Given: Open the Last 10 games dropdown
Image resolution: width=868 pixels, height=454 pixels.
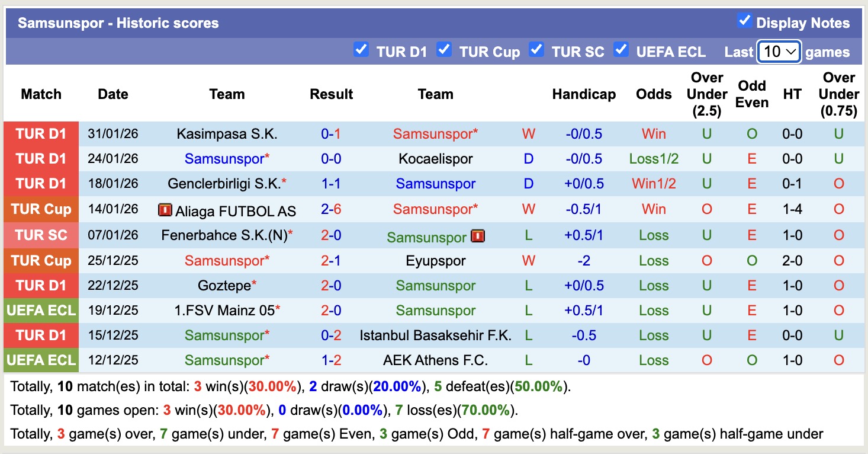Looking at the screenshot, I should (779, 52).
